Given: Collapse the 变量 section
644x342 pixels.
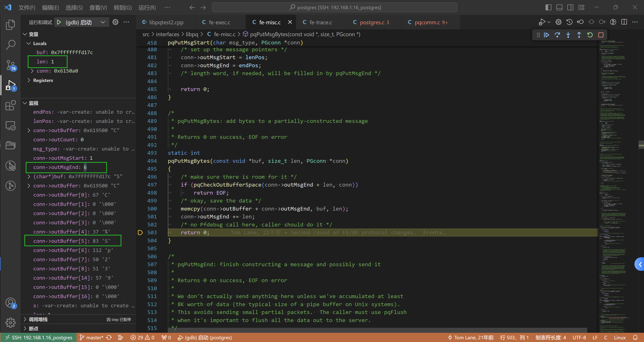Looking at the screenshot, I should (25, 34).
